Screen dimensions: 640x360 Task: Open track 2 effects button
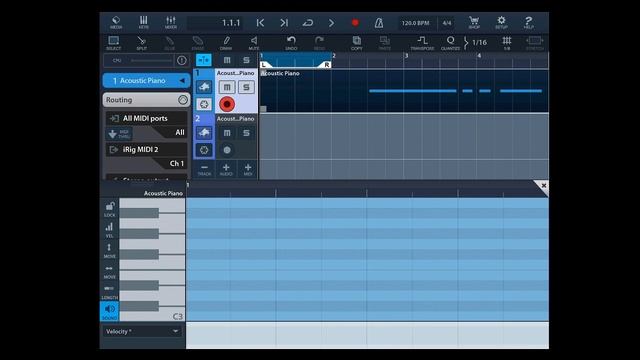pos(204,150)
